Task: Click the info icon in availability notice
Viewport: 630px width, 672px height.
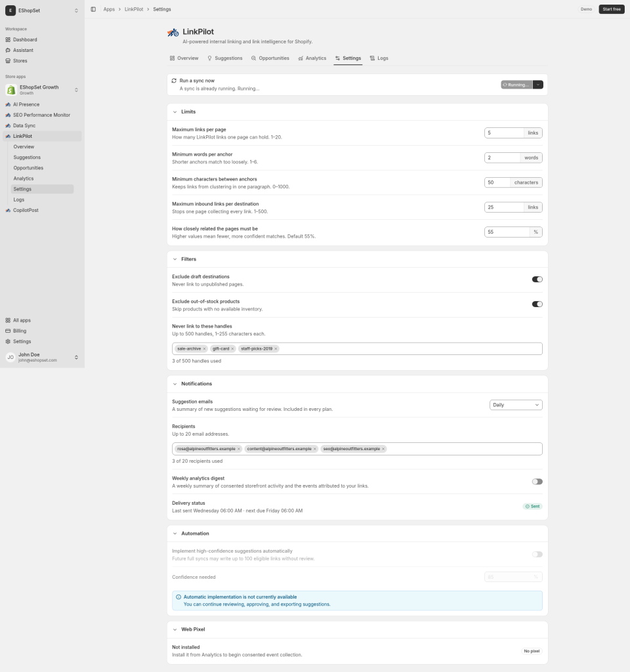Action: (x=178, y=597)
